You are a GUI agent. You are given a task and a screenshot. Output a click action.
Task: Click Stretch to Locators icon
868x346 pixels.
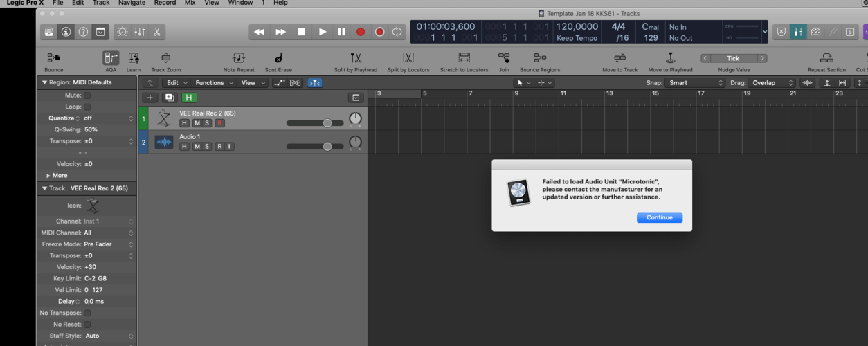(464, 58)
